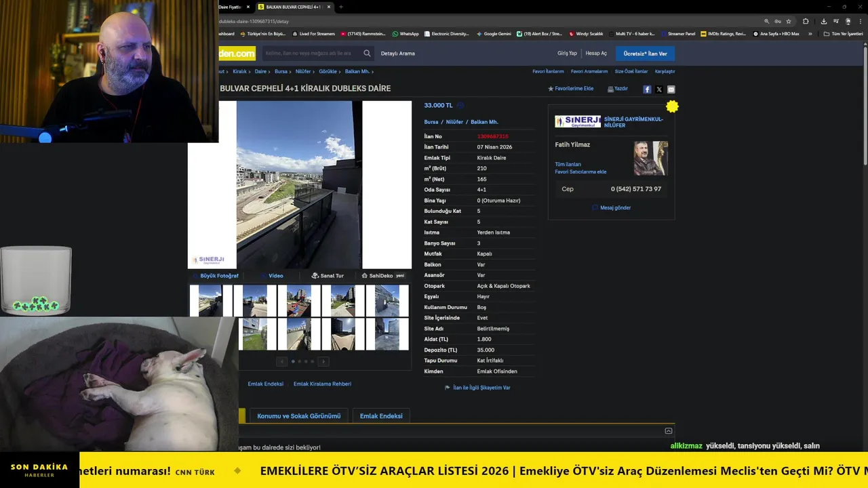Print the listing via Yazdır
Screen dimensions: 868x488
(x=617, y=89)
